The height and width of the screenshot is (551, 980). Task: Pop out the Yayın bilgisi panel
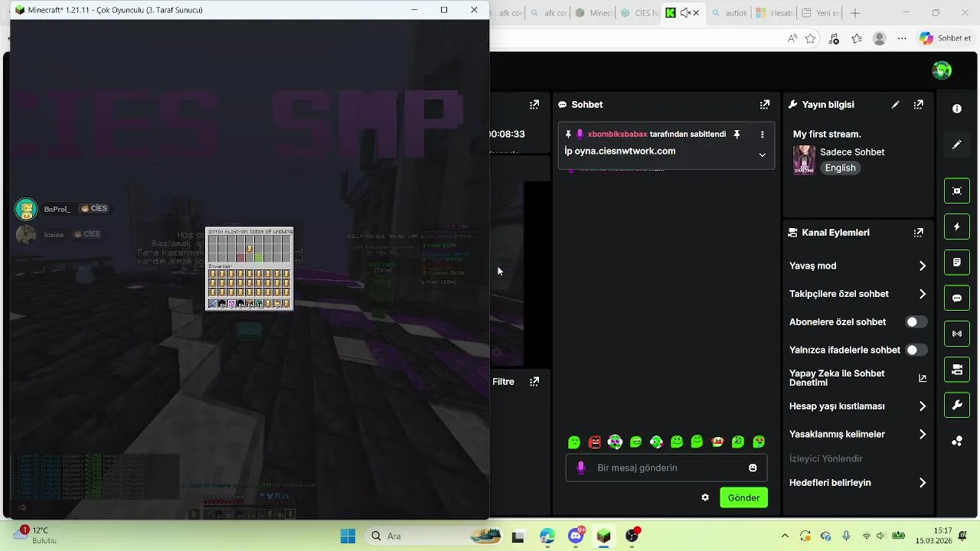[918, 105]
